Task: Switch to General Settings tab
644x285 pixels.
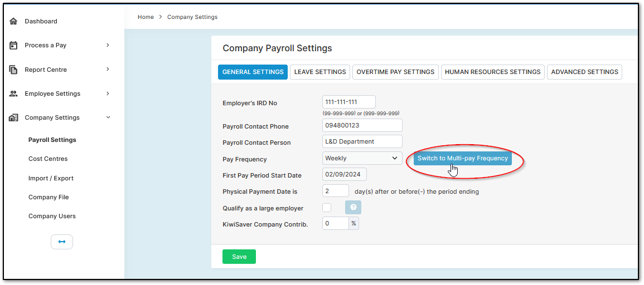Action: (253, 72)
